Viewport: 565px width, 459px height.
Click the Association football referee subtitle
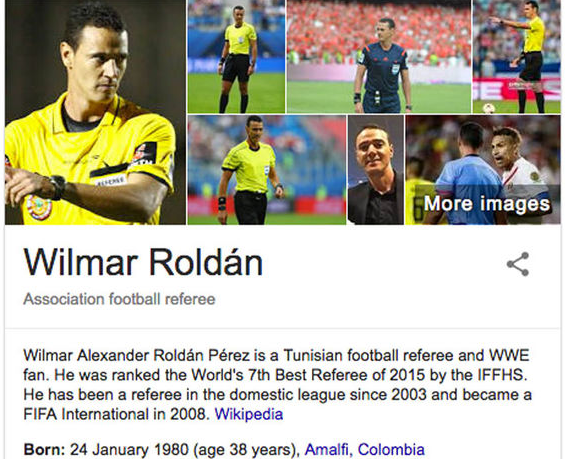119,299
